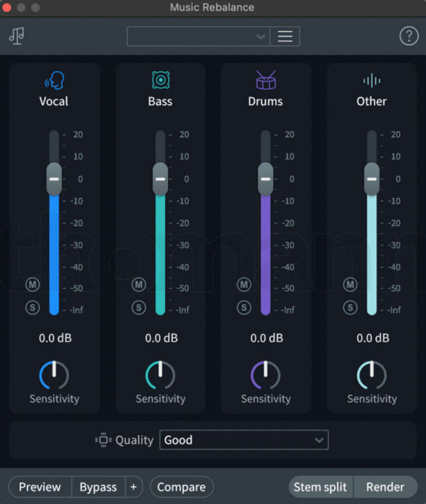Start a Stem split

[x=320, y=487]
